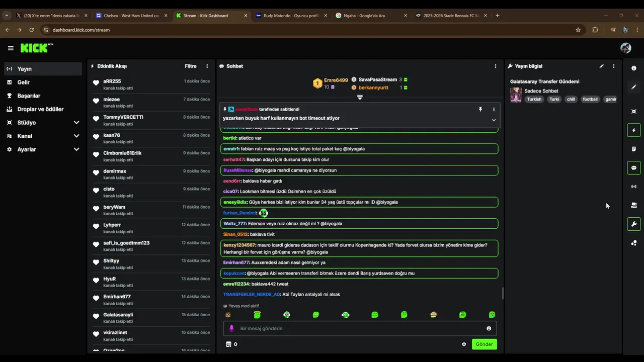The height and width of the screenshot is (362, 644).
Task: Open the Filtre dropdown in Etkinlik Akışı
Action: [x=191, y=66]
